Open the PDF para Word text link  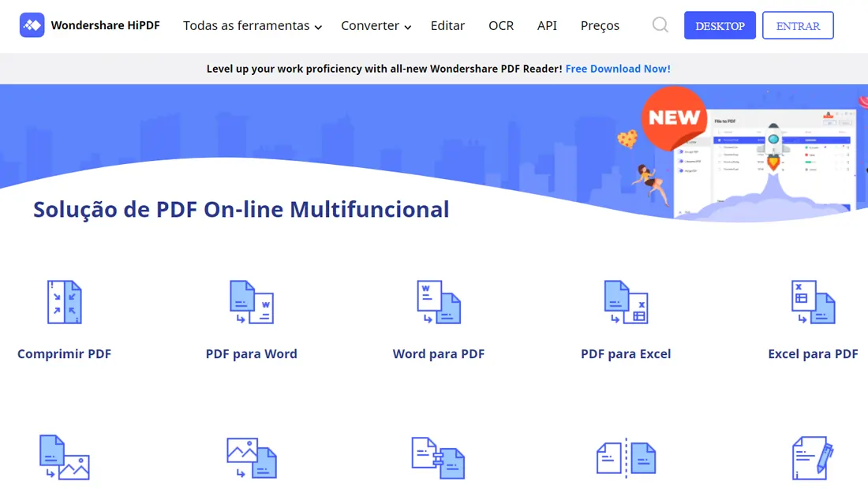click(x=251, y=353)
